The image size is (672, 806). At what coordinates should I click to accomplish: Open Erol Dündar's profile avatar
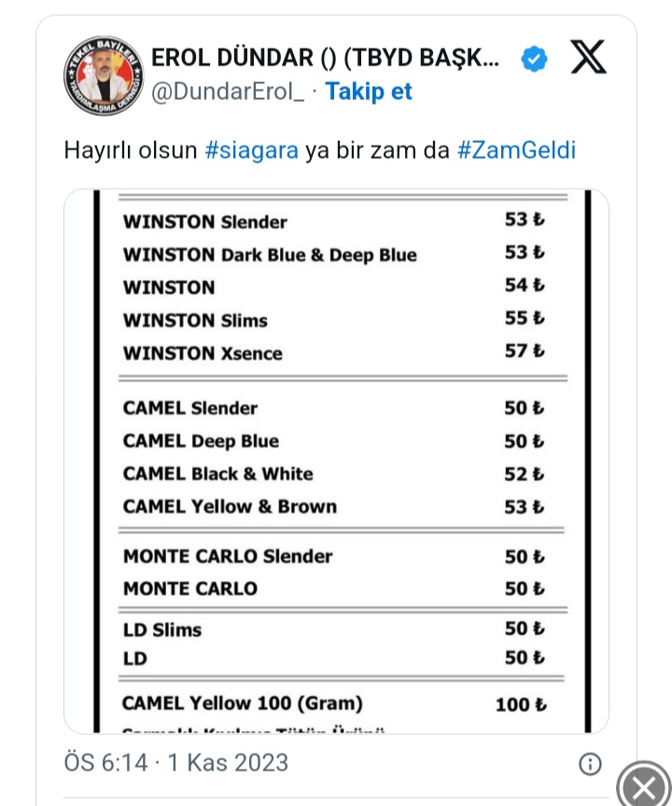tap(104, 76)
